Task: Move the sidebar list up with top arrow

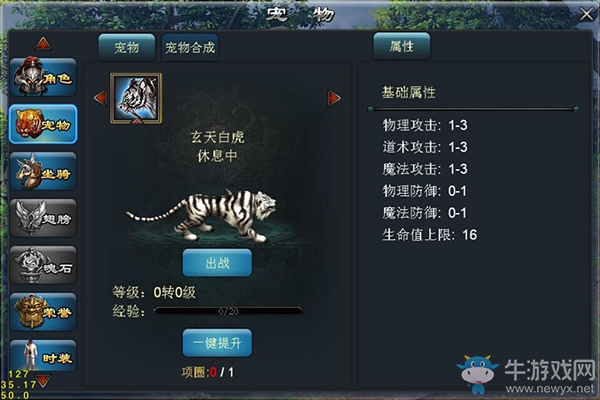Action: tap(43, 44)
